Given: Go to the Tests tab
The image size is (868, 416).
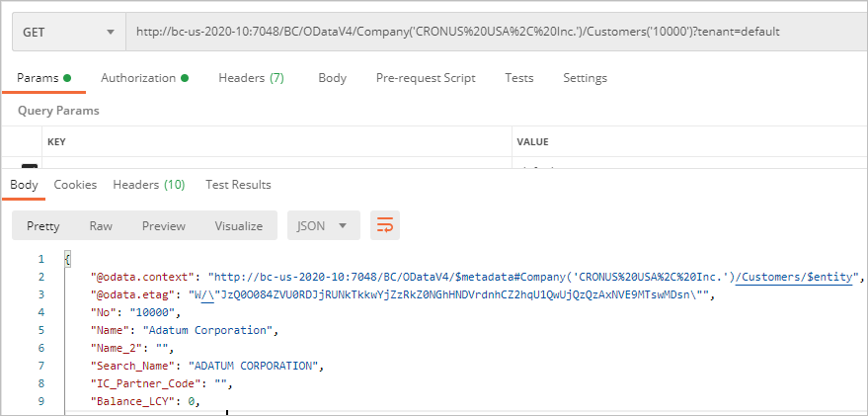Looking at the screenshot, I should (519, 78).
